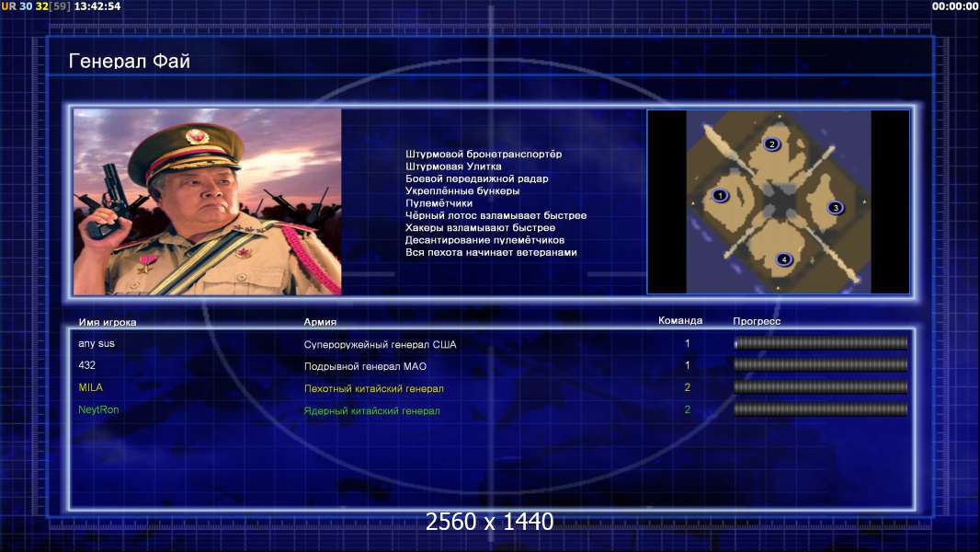Image resolution: width=980 pixels, height=552 pixels.
Task: Click loading progress bar for any sus
Action: point(821,343)
